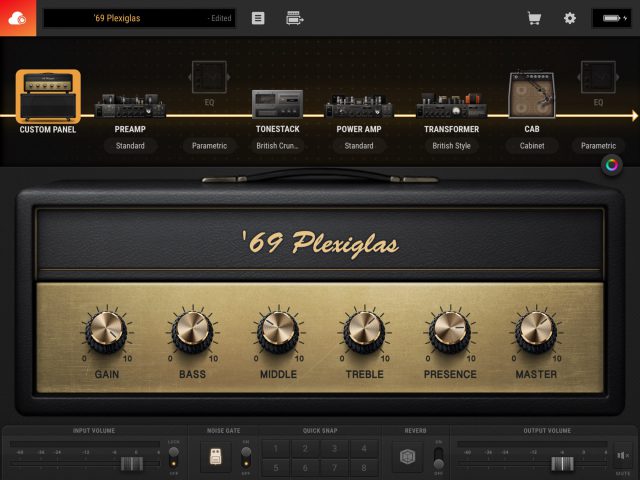Click the battery status indicator
This screenshot has height=480, width=640.
tap(611, 18)
